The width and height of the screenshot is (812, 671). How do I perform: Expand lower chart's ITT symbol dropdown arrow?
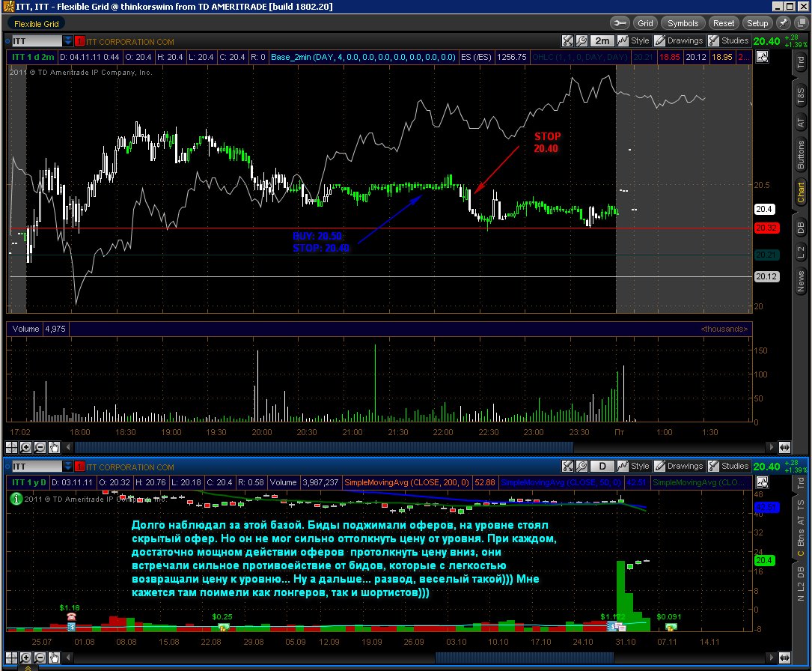pos(68,467)
